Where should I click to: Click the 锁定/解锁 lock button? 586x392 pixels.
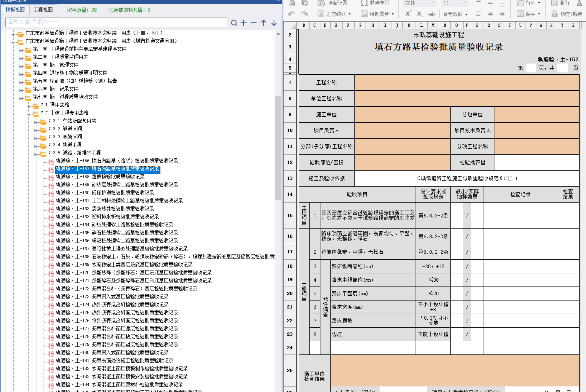coord(567,14)
